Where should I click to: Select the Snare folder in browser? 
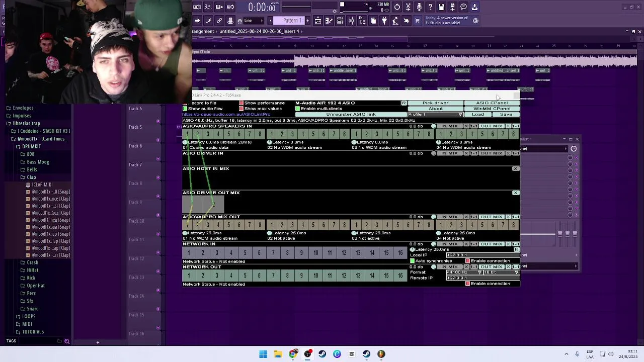(x=33, y=309)
